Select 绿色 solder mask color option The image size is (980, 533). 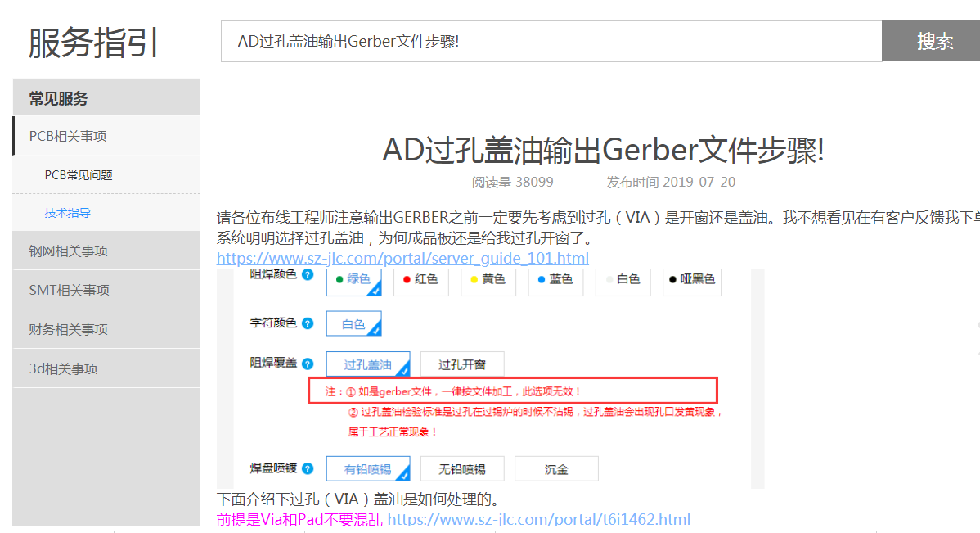(353, 279)
